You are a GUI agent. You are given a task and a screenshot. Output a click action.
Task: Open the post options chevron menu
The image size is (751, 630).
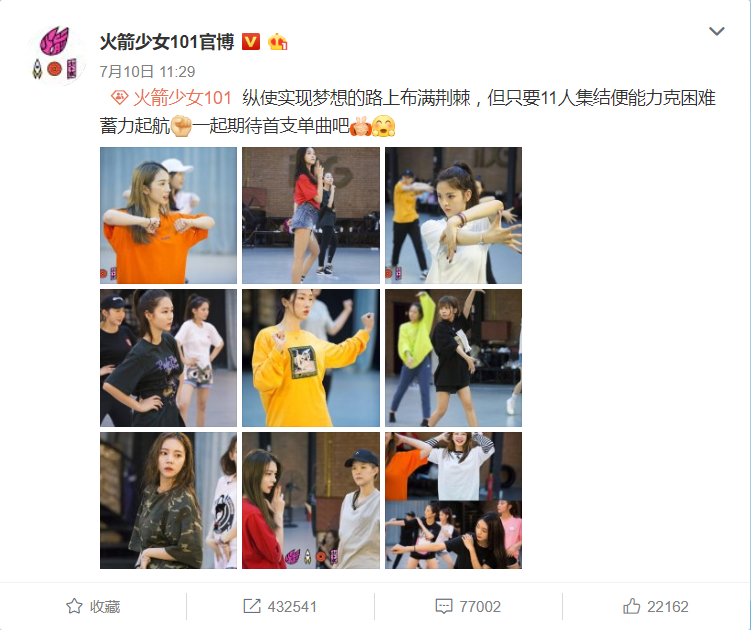(716, 31)
